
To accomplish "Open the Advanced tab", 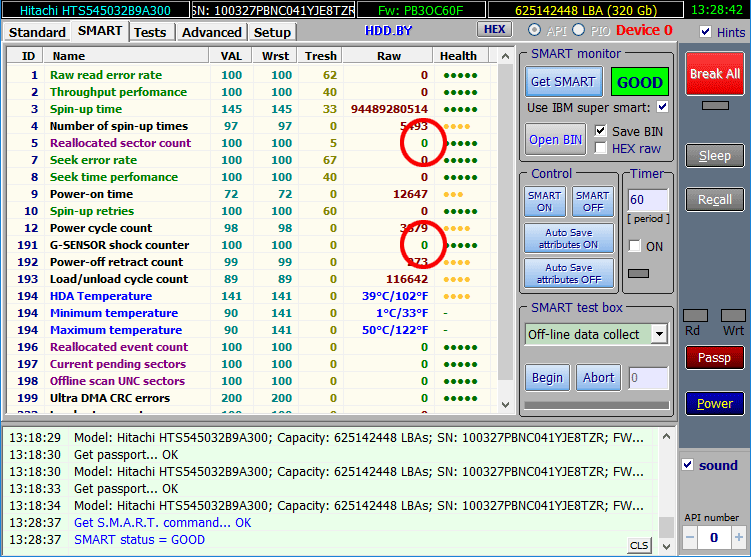I will 212,32.
